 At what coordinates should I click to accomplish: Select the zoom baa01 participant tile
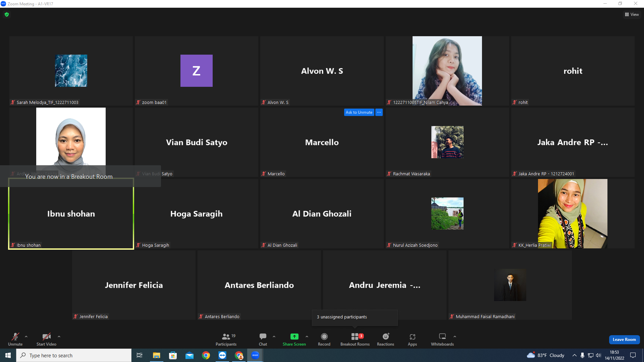197,71
